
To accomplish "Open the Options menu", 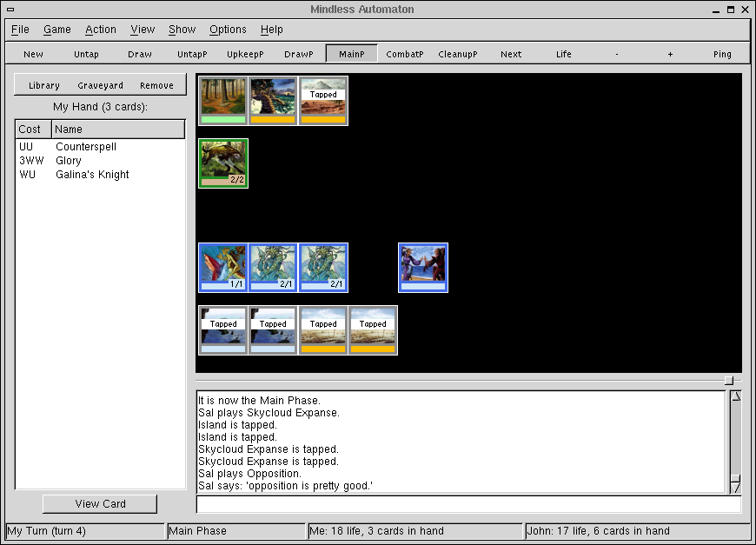I will (x=228, y=30).
